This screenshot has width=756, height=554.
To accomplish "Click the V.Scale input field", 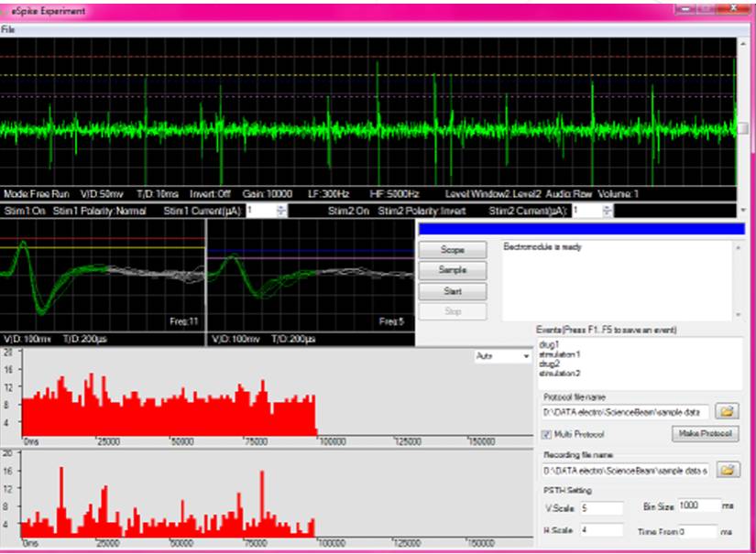I will (x=601, y=507).
